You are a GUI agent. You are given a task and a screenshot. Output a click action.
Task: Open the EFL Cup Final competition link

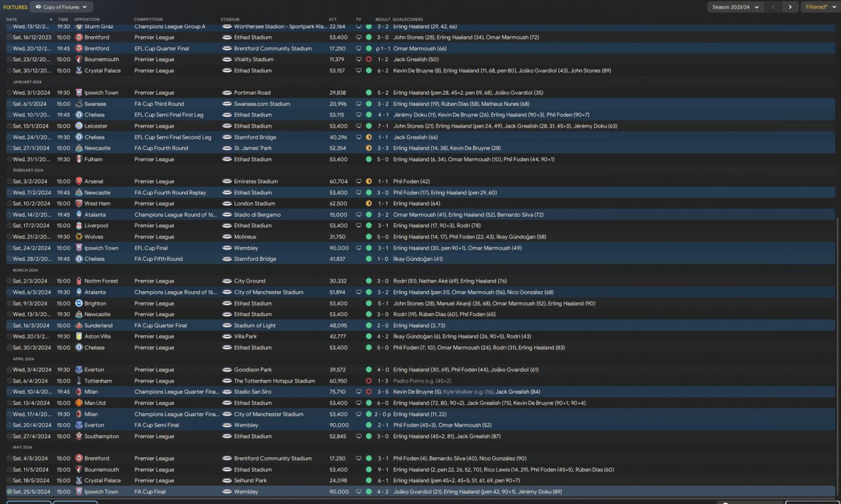pos(150,248)
